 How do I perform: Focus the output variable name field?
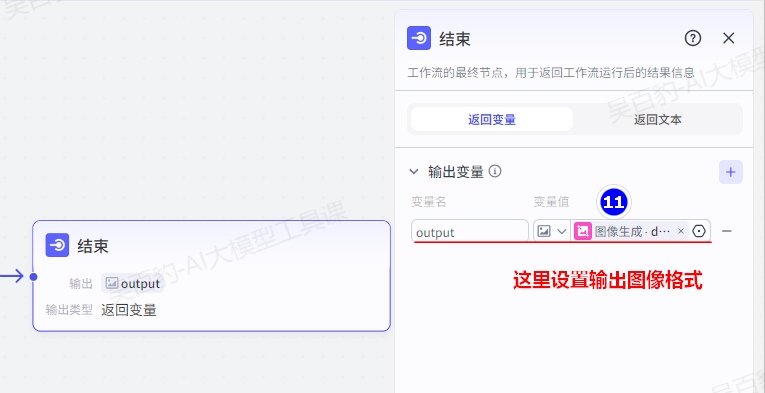[x=470, y=231]
